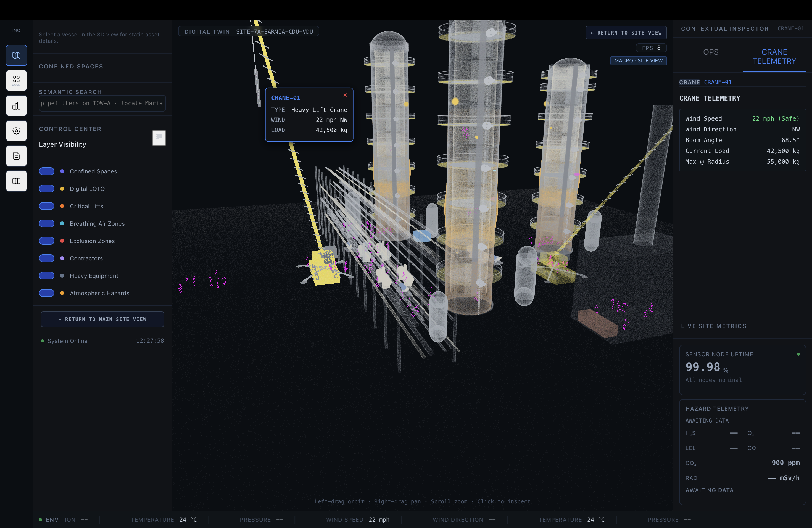
Task: Click the Live Site Metrics heading
Action: [714, 326]
